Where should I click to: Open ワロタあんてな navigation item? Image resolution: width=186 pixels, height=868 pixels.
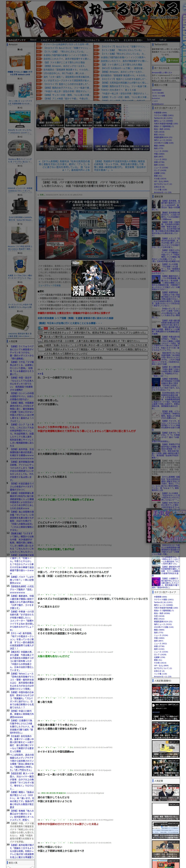pyautogui.click(x=92, y=40)
